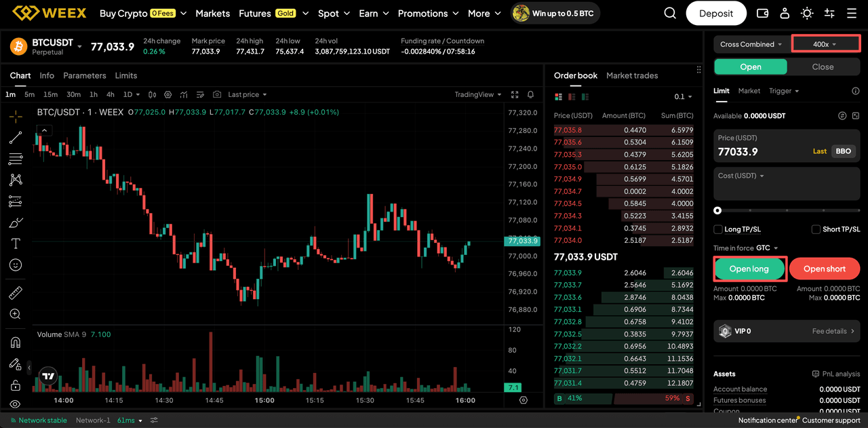Expand the BTCUSDT pair selector
This screenshot has width=868, height=428.
[80, 47]
